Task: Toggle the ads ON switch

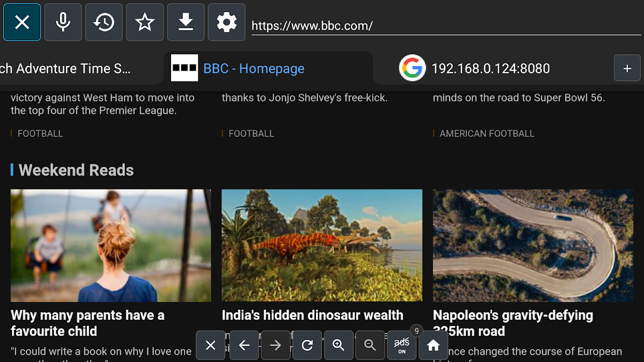Action: point(401,345)
